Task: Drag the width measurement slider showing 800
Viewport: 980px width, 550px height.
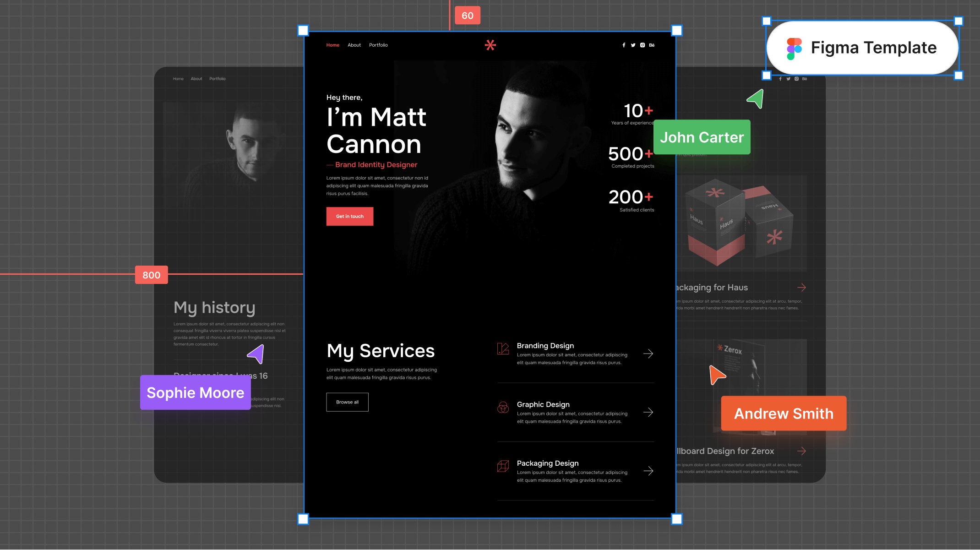Action: pos(152,275)
